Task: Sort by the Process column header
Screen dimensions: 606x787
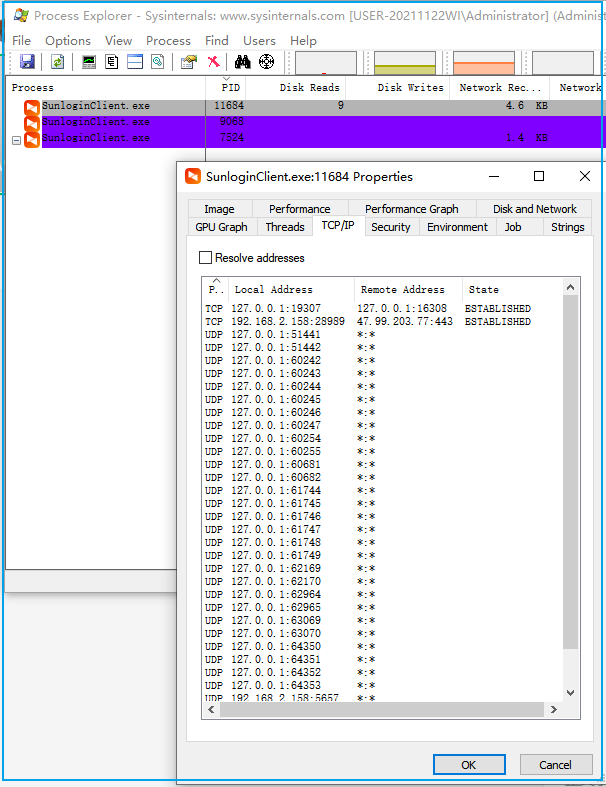Action: pyautogui.click(x=105, y=87)
